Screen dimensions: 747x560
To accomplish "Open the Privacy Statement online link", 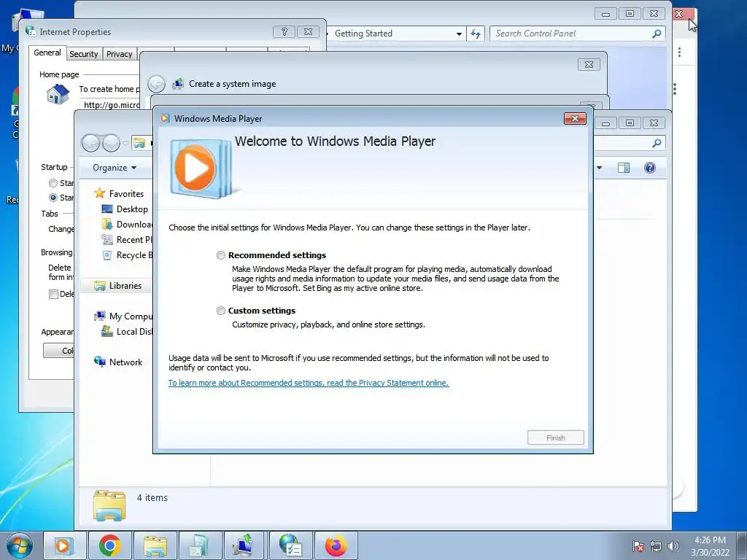I will 309,383.
